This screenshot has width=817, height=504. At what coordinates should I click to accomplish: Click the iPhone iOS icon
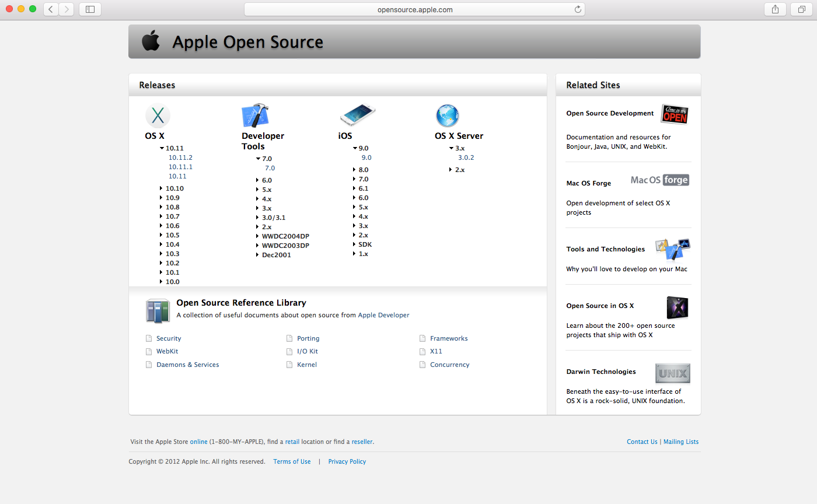[357, 115]
